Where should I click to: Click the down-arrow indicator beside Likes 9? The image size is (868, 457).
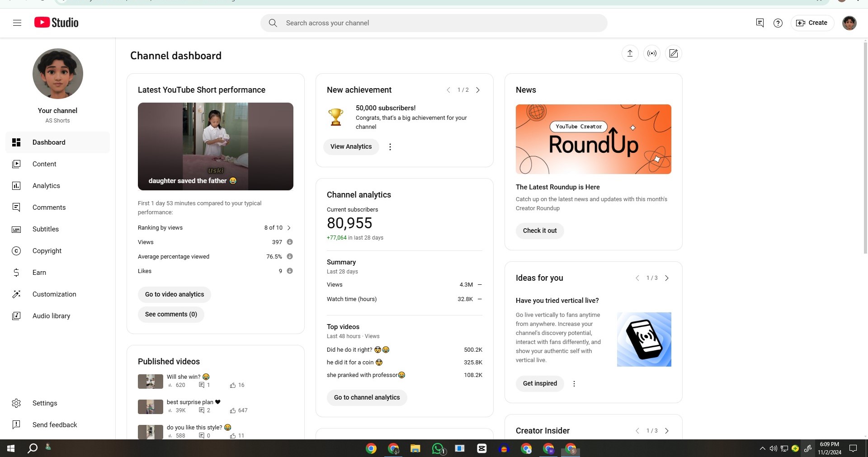click(290, 271)
